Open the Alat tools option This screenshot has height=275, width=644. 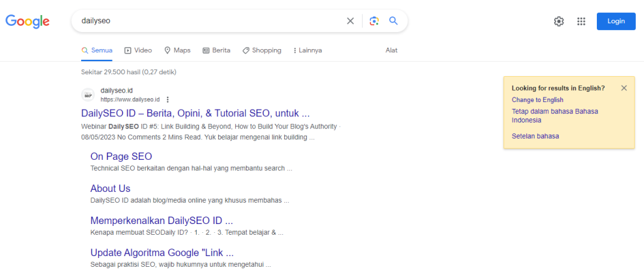391,50
